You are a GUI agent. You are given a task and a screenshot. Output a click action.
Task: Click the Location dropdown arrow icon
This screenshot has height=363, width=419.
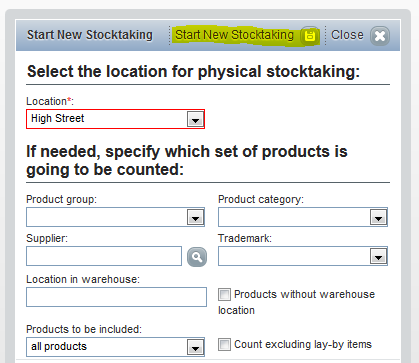[x=195, y=119]
